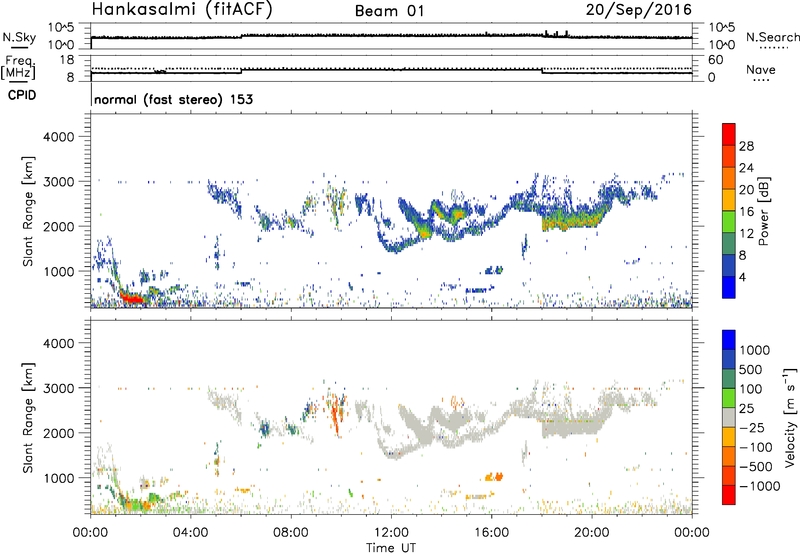
Task: Click the 08:00 time axis tick label
Action: [x=291, y=533]
